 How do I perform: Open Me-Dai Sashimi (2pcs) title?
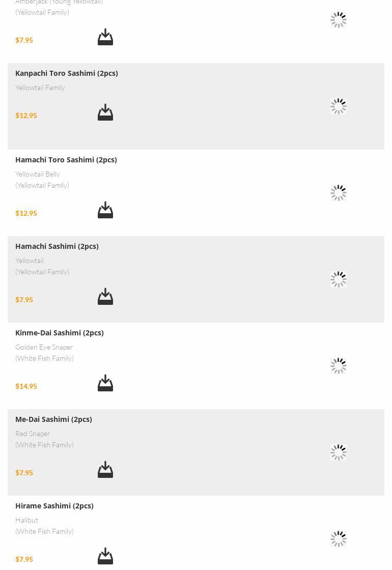[x=53, y=419]
